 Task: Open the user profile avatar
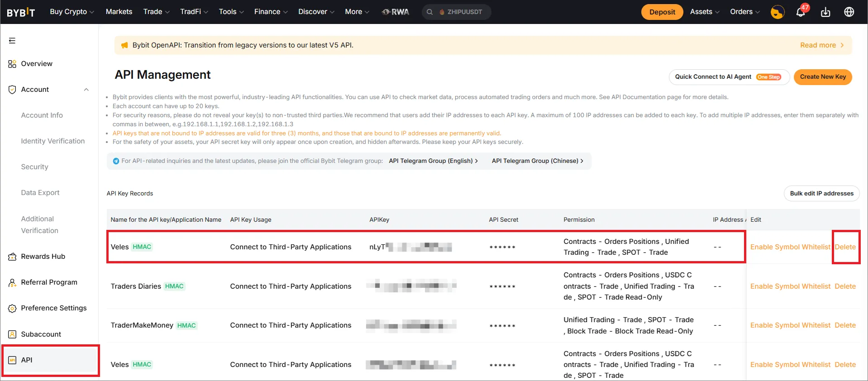click(777, 12)
